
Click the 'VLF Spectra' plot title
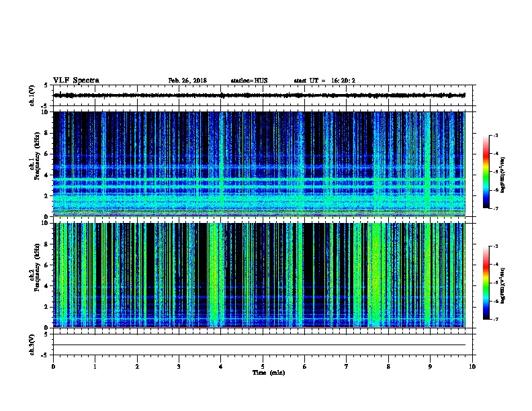(x=76, y=81)
